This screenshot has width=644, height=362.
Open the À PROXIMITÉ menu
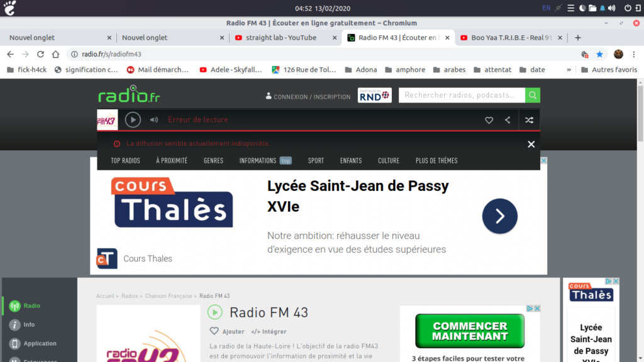pos(172,160)
